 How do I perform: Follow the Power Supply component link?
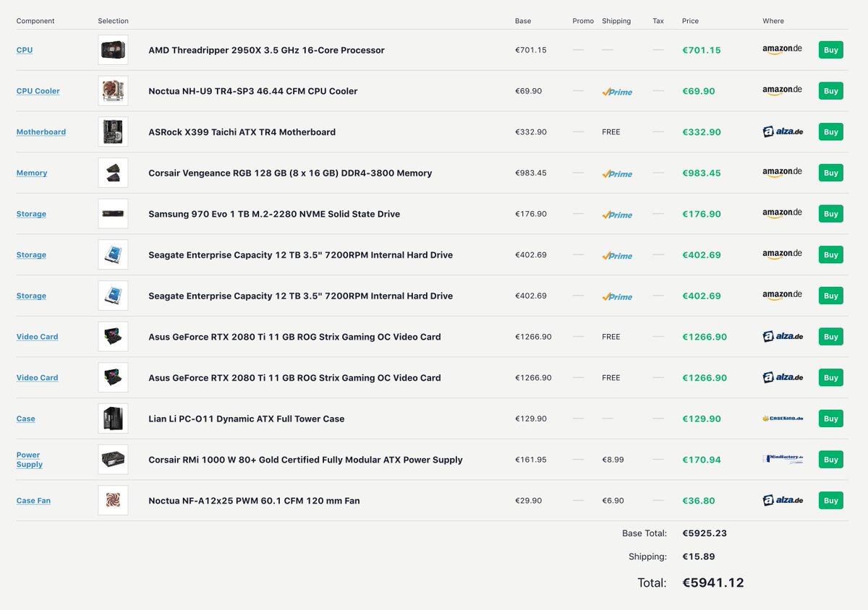point(30,460)
